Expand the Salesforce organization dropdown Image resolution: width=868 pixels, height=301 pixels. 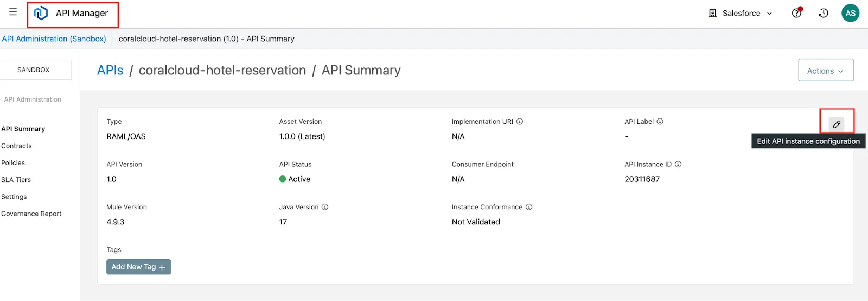click(x=741, y=13)
